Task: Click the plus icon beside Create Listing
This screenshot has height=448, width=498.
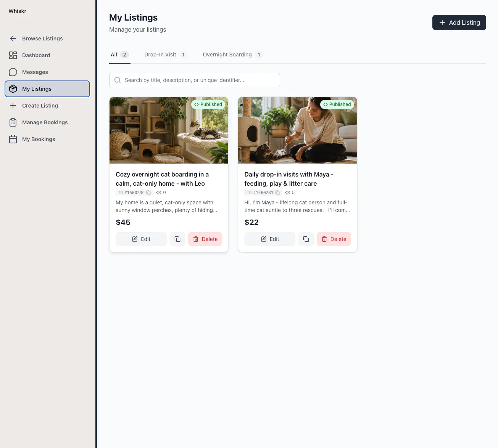Action: [13, 106]
